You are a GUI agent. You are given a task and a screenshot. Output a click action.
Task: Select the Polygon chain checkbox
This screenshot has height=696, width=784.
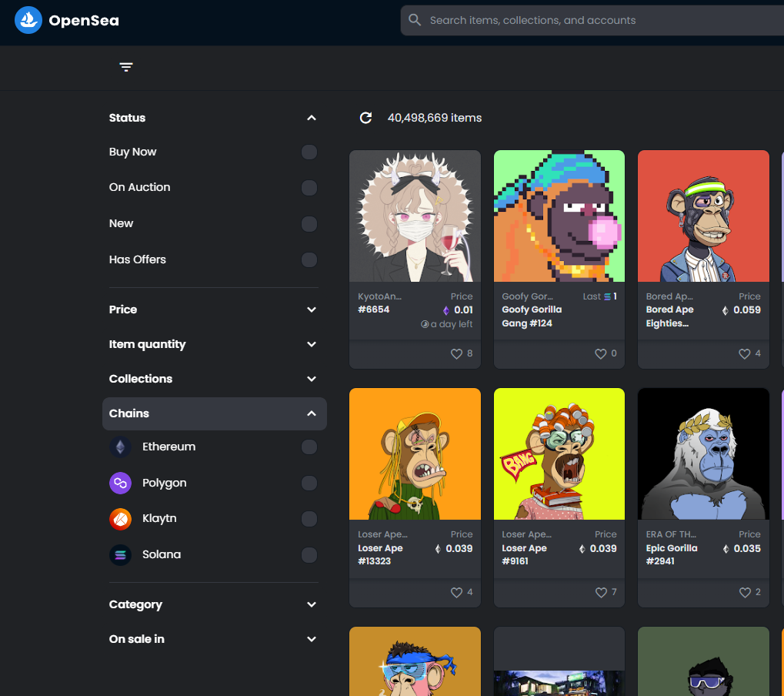pyautogui.click(x=309, y=483)
